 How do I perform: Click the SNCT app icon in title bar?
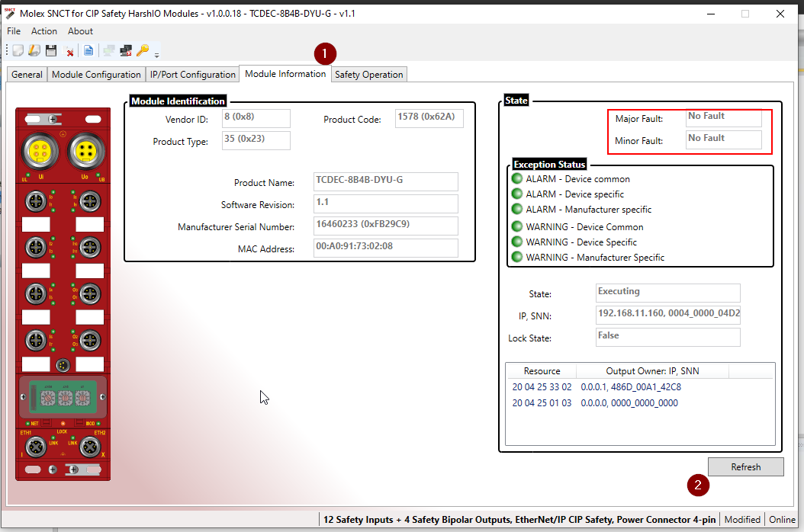click(9, 13)
